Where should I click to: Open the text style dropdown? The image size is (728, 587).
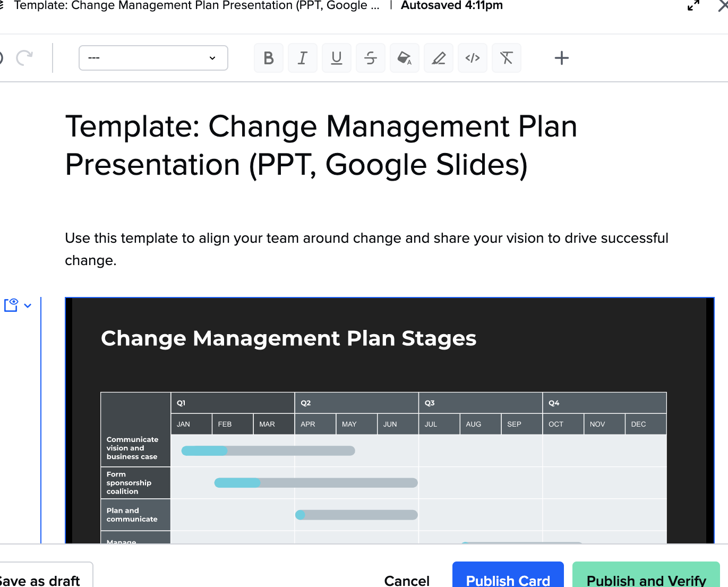[153, 58]
